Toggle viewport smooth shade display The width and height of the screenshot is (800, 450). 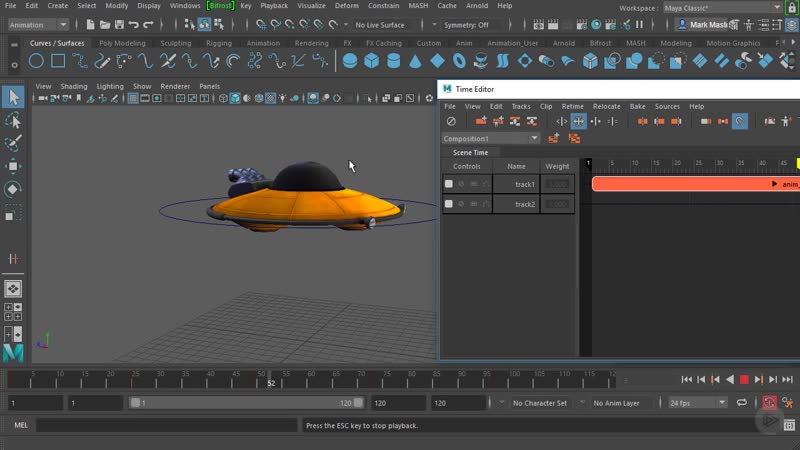(x=235, y=98)
